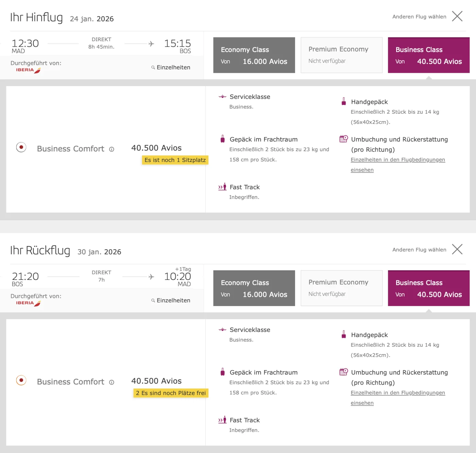
Task: Click the X icon to change return flight
Action: [x=457, y=249]
